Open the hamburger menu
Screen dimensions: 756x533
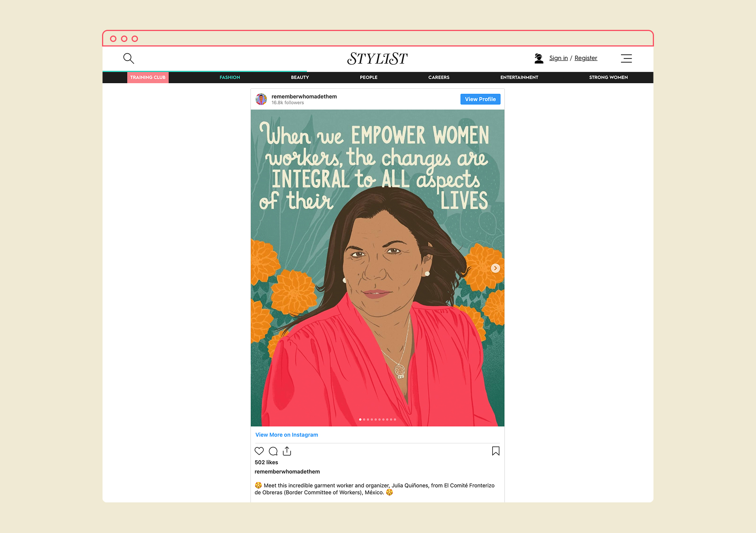pyautogui.click(x=626, y=58)
